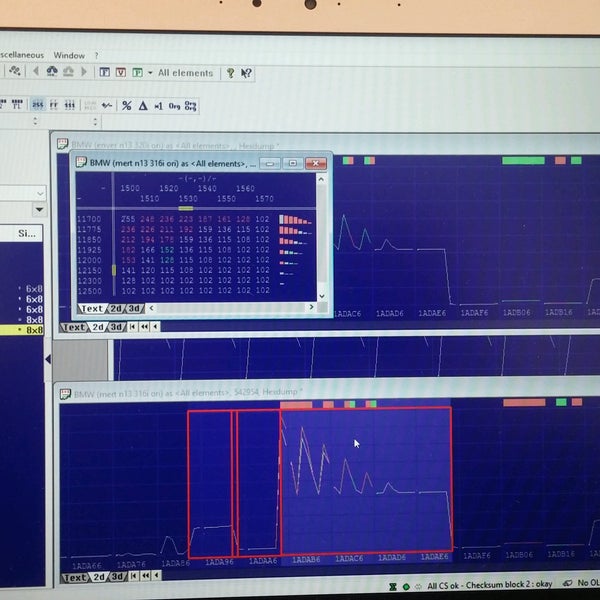Click the first toolbar spinner control
The height and width of the screenshot is (600, 600).
[35, 121]
